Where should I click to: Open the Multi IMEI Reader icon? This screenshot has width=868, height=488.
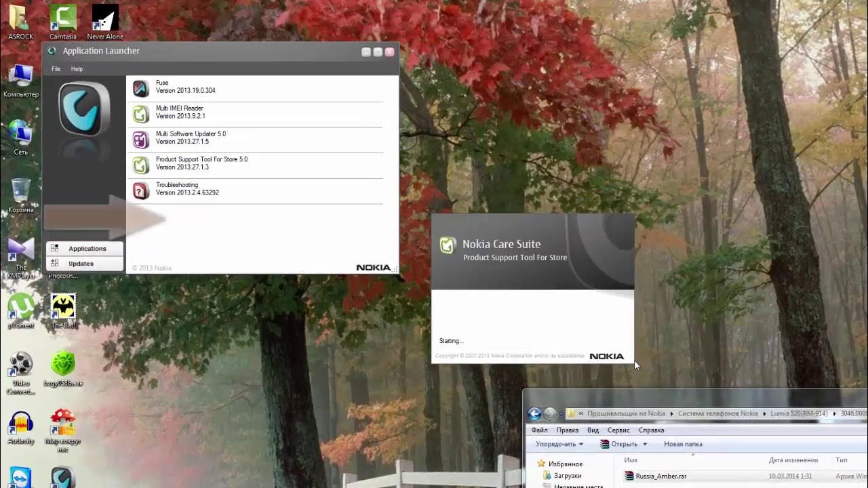(140, 114)
